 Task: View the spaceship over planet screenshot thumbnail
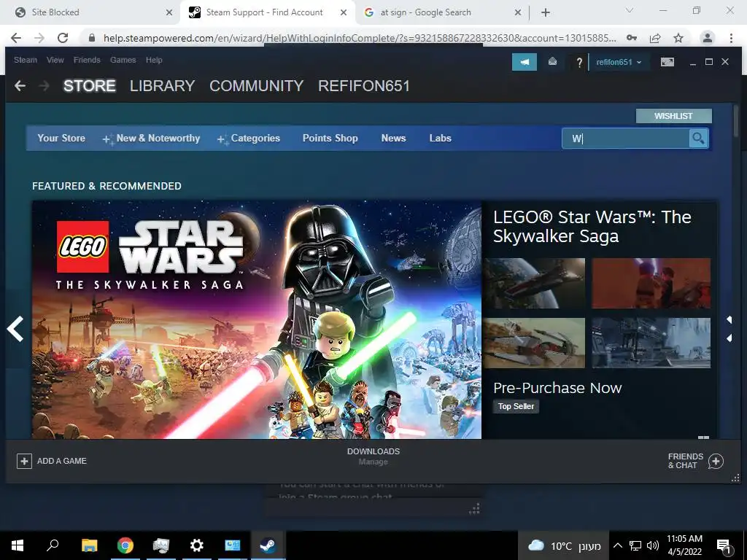coord(534,284)
